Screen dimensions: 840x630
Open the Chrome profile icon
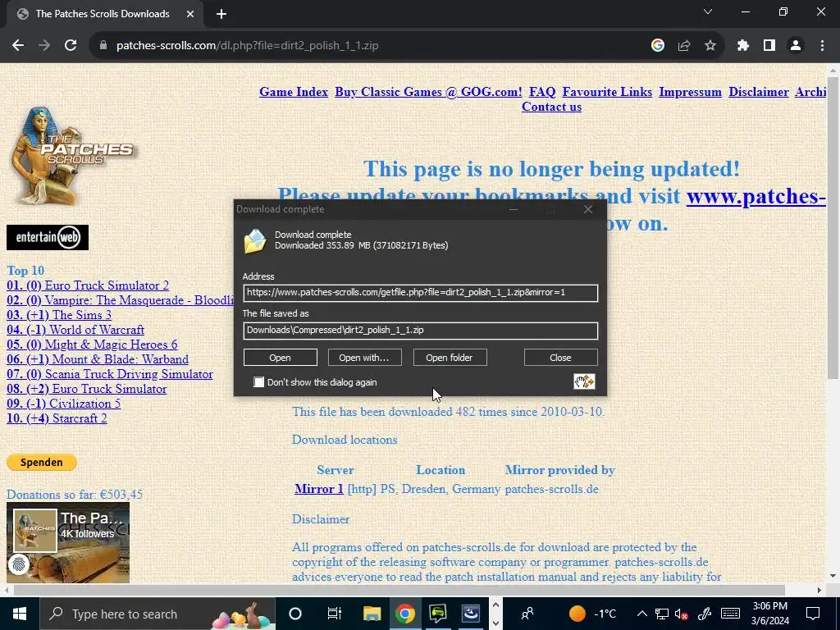pos(796,46)
